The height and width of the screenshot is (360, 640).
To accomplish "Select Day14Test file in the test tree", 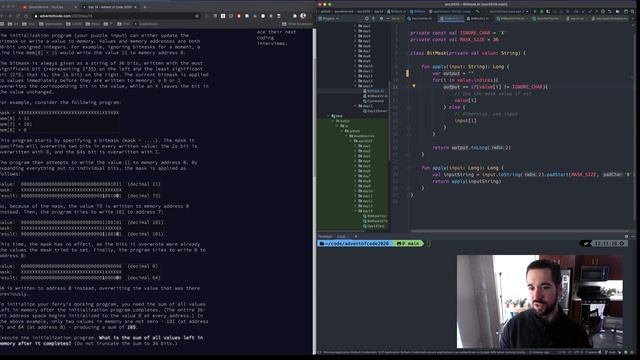I will 373,226.
